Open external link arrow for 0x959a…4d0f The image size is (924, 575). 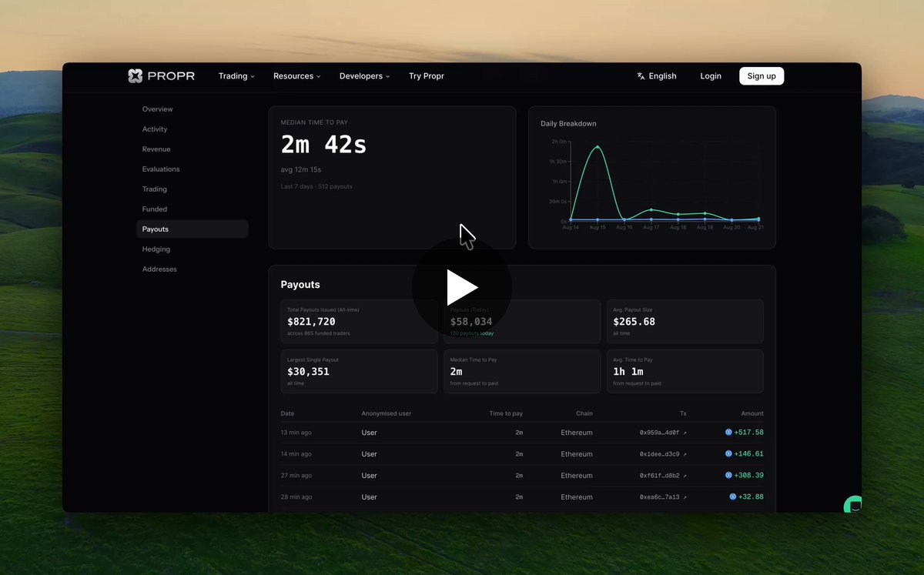(x=685, y=433)
